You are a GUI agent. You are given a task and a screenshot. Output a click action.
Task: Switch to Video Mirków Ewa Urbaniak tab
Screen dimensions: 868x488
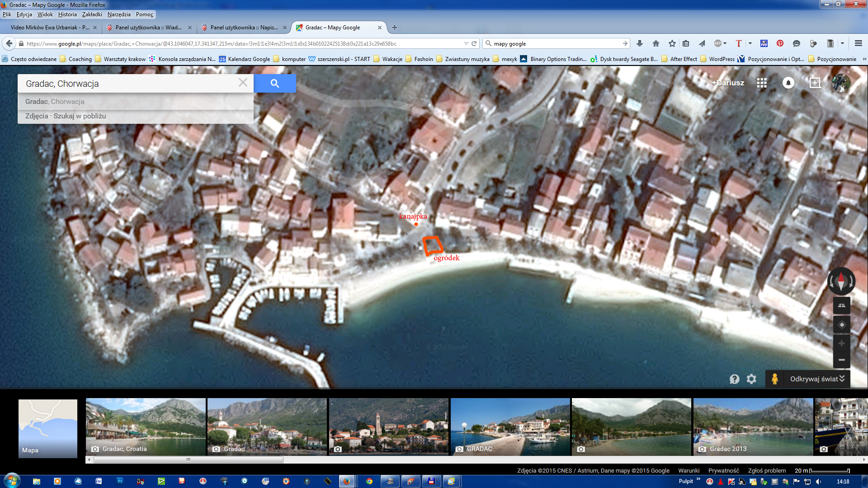click(50, 28)
